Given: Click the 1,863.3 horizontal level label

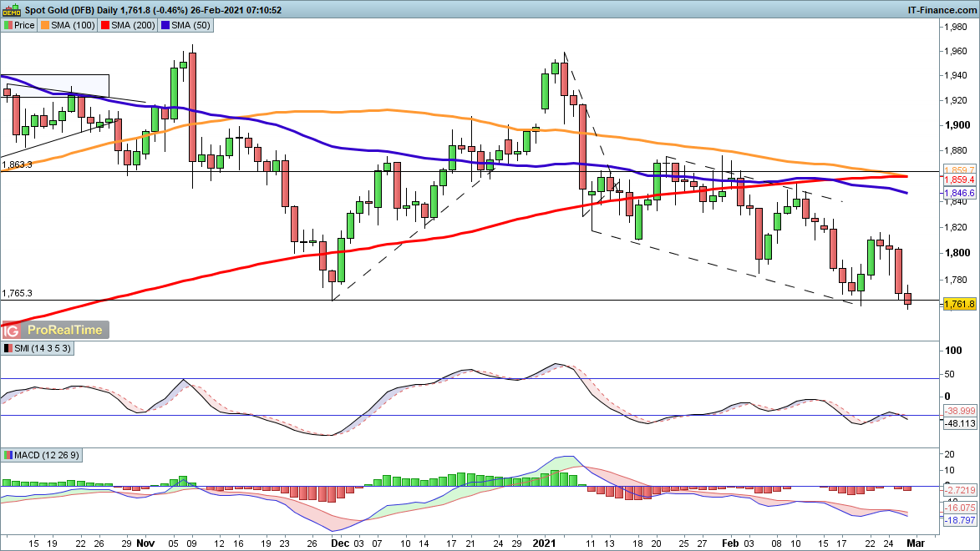Looking at the screenshot, I should (x=18, y=165).
